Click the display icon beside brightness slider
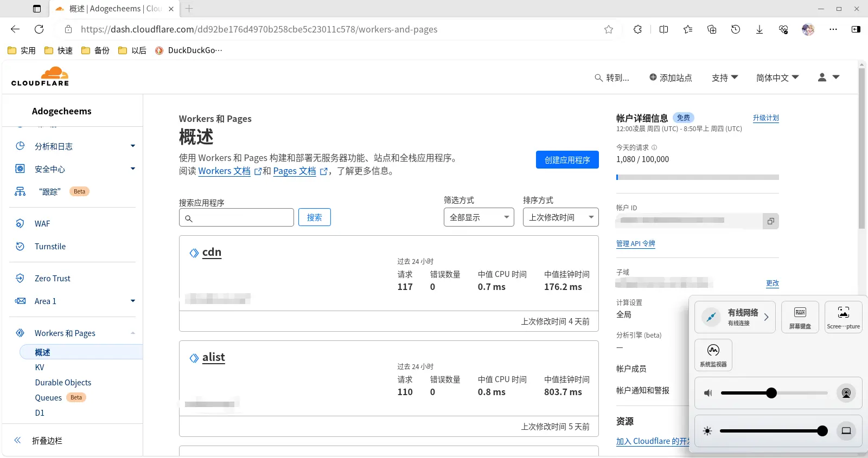 point(846,431)
